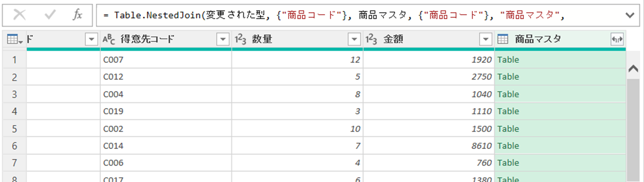Screen dimensions: 644x182
Task: Open filter dropdown of the leftmost truncated column
Action: pyautogui.click(x=91, y=40)
